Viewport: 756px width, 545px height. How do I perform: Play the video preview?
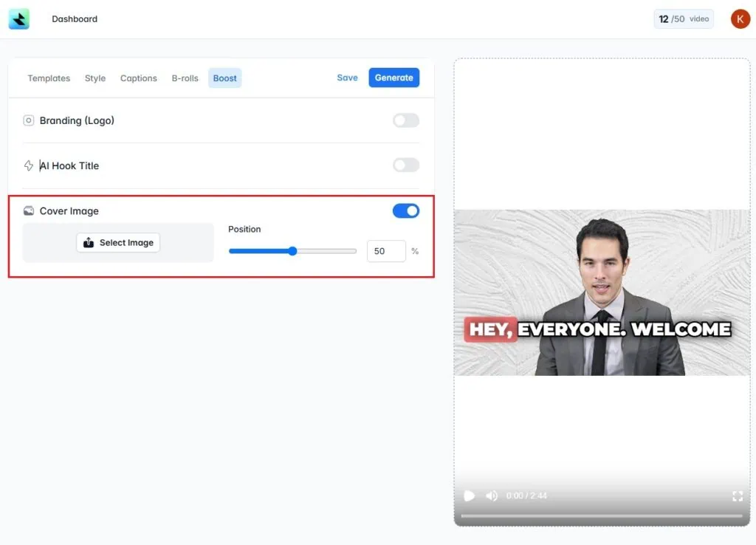(x=469, y=496)
